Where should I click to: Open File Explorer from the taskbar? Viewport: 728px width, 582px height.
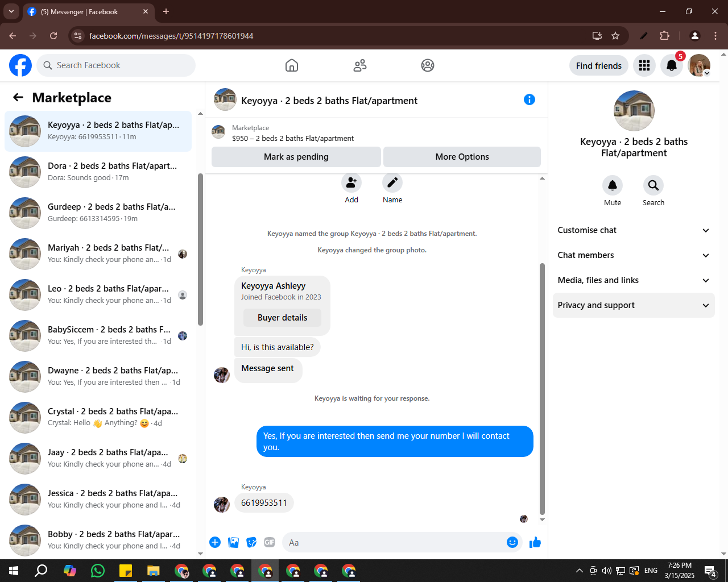(x=154, y=571)
